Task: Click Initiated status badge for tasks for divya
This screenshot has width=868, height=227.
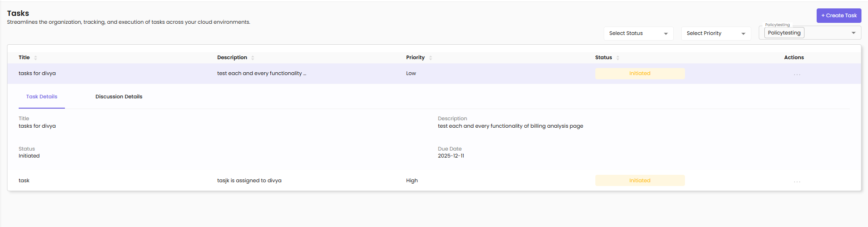Action: [639, 74]
